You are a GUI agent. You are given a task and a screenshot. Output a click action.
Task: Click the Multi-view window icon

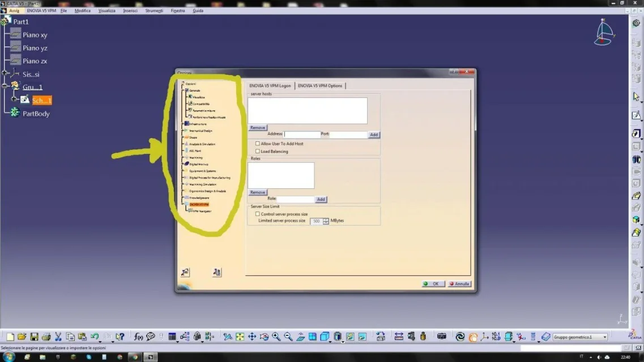point(313,337)
